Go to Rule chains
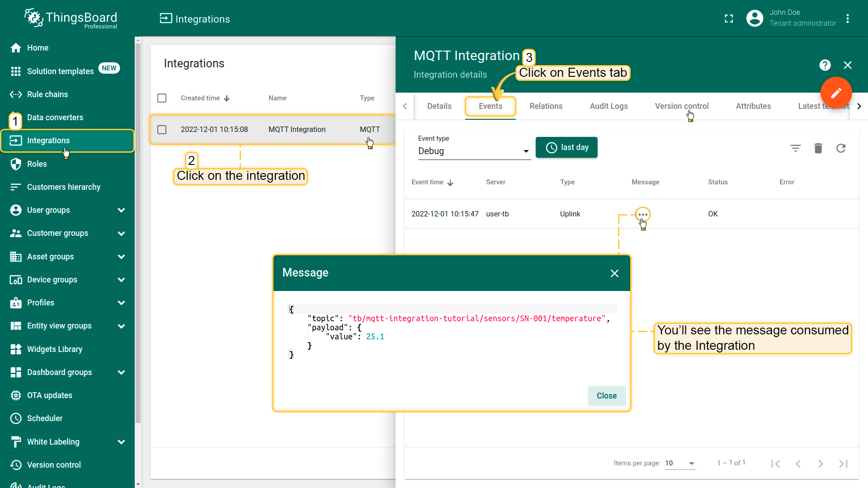 (x=67, y=94)
